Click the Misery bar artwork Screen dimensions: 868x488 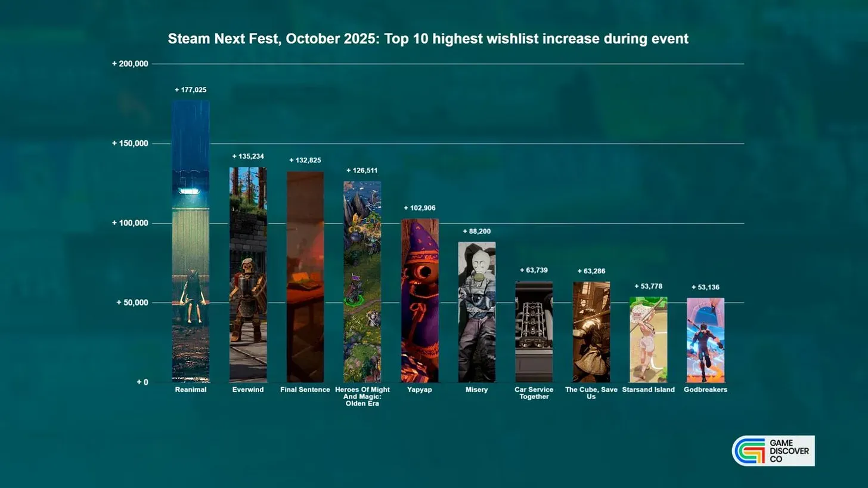pyautogui.click(x=476, y=310)
